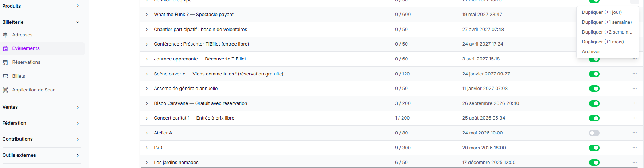Viewport: 644px width, 168px height.
Task: Expand the What the Funk ? row
Action: click(147, 15)
